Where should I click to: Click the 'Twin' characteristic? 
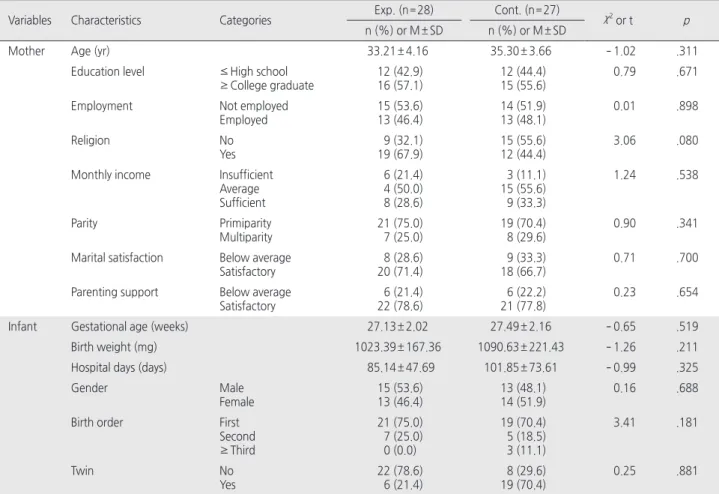(x=82, y=471)
